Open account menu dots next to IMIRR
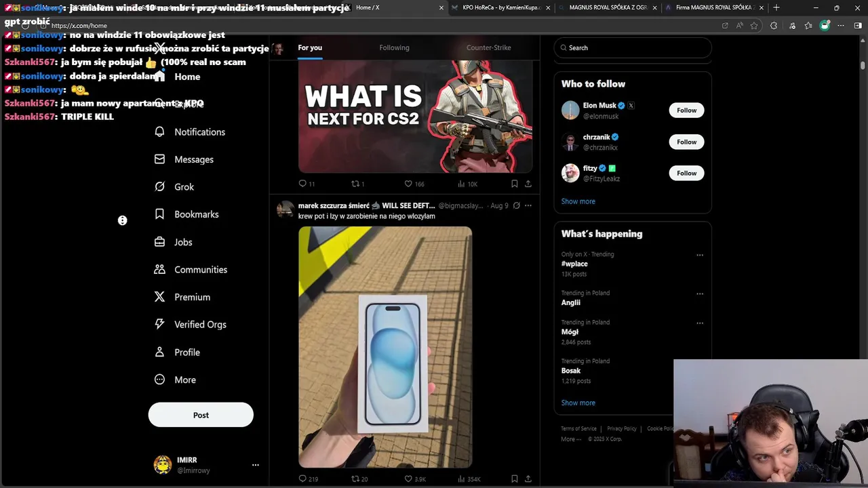 pyautogui.click(x=256, y=465)
